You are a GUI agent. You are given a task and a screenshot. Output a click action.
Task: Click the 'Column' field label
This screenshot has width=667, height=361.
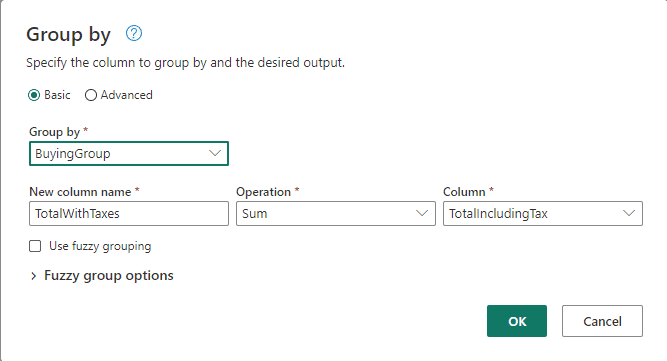(464, 192)
